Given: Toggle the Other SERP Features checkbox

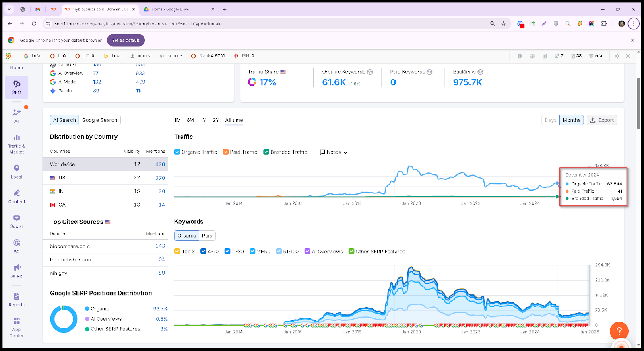Looking at the screenshot, I should (x=351, y=252).
